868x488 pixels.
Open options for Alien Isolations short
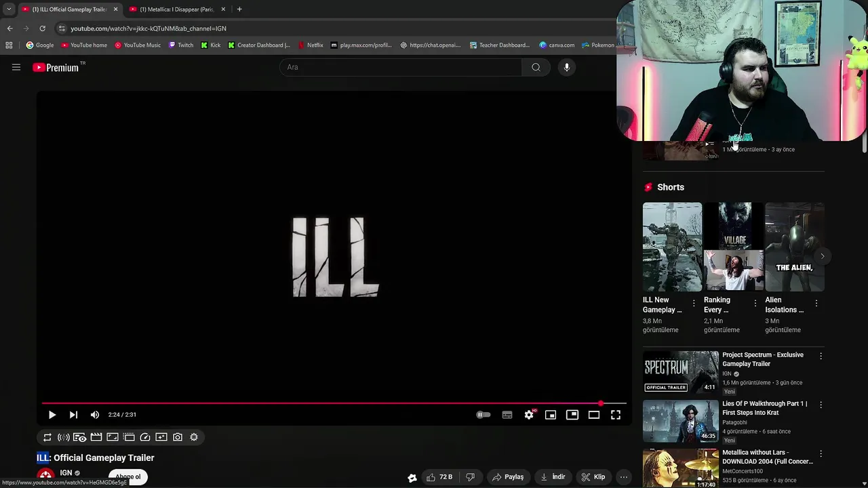pos(816,304)
